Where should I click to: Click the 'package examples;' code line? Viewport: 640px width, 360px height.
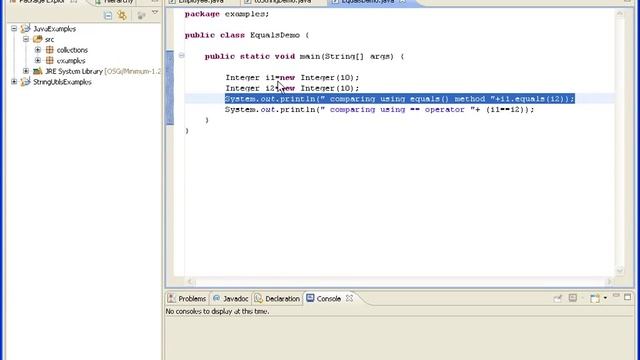(227, 14)
